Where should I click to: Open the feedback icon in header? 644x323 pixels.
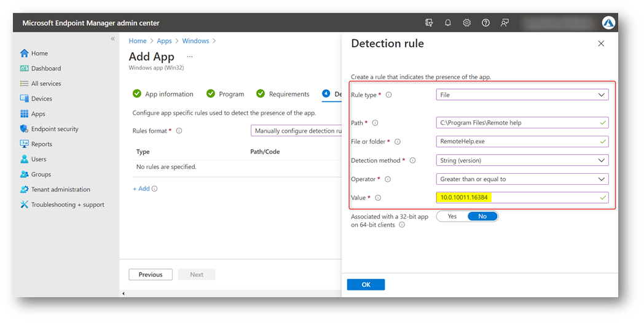[x=505, y=23]
